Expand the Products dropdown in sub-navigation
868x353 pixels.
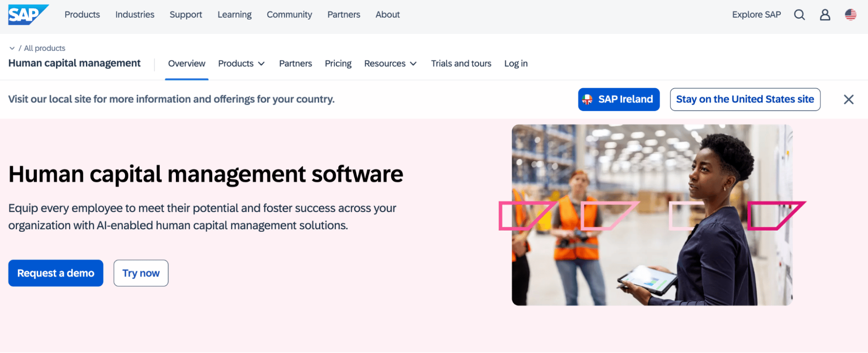point(241,63)
